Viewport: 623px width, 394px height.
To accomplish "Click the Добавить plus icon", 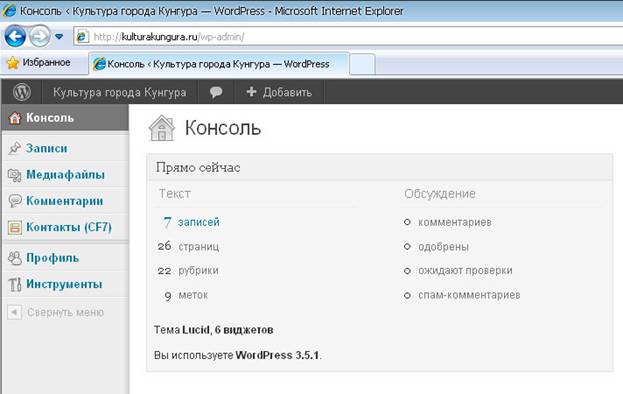I will click(251, 92).
